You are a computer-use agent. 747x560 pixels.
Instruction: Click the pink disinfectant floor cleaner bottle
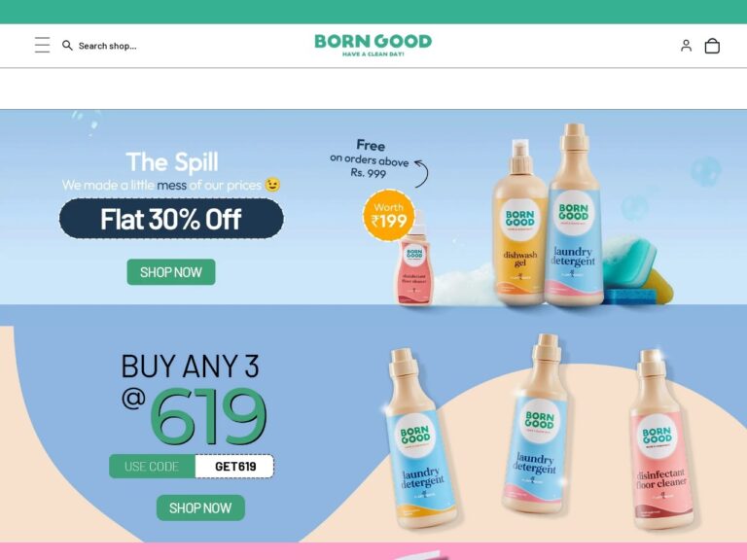point(659,439)
